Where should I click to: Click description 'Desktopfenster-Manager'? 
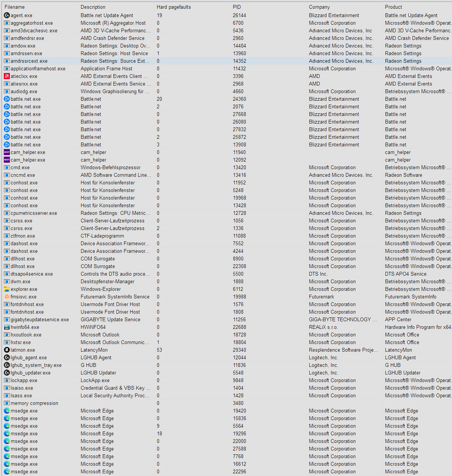[108, 282]
